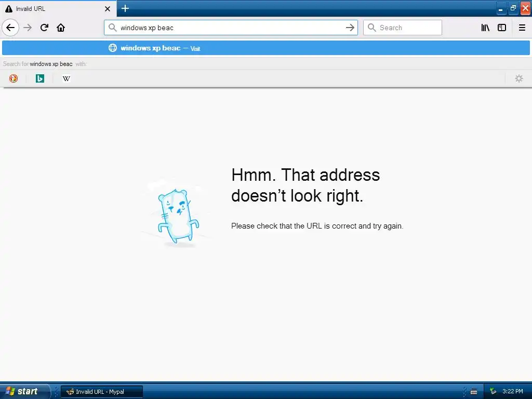Image resolution: width=532 pixels, height=399 pixels.
Task: Click the clock showing 3:22 PM
Action: pyautogui.click(x=512, y=391)
